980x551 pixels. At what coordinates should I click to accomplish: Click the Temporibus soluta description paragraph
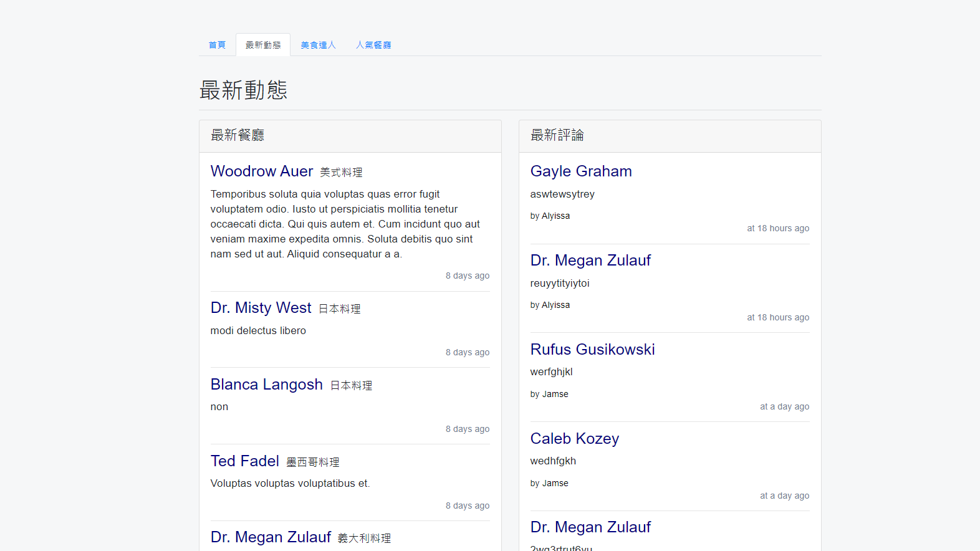tap(347, 224)
